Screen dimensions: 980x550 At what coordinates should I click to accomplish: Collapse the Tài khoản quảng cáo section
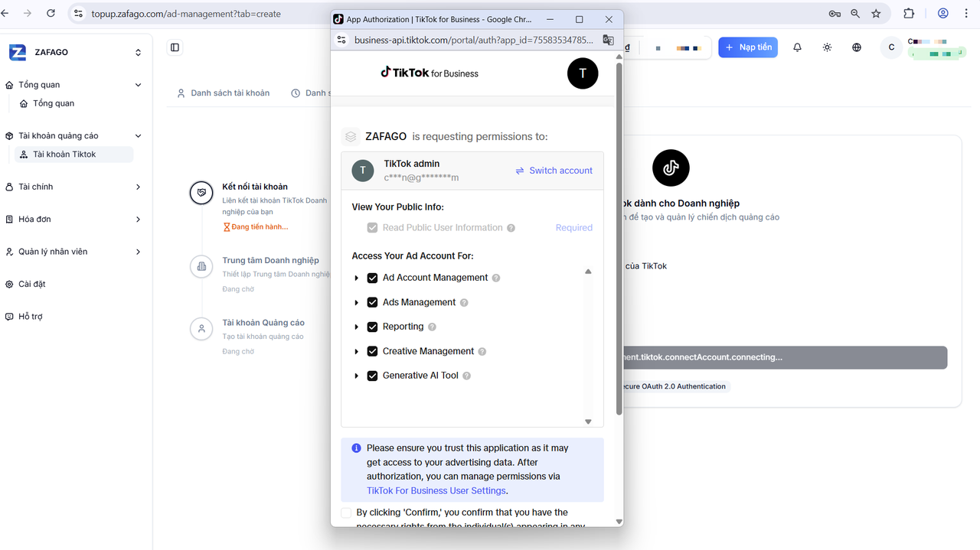click(138, 135)
